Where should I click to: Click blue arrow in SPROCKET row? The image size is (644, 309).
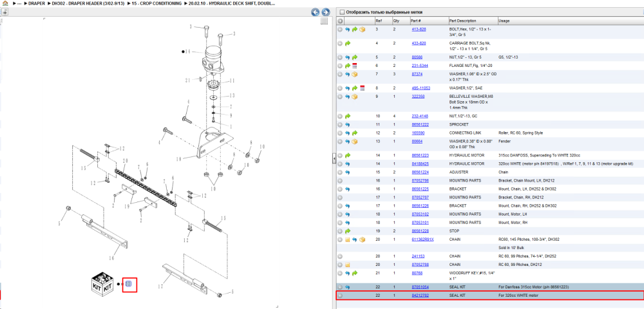[348, 124]
